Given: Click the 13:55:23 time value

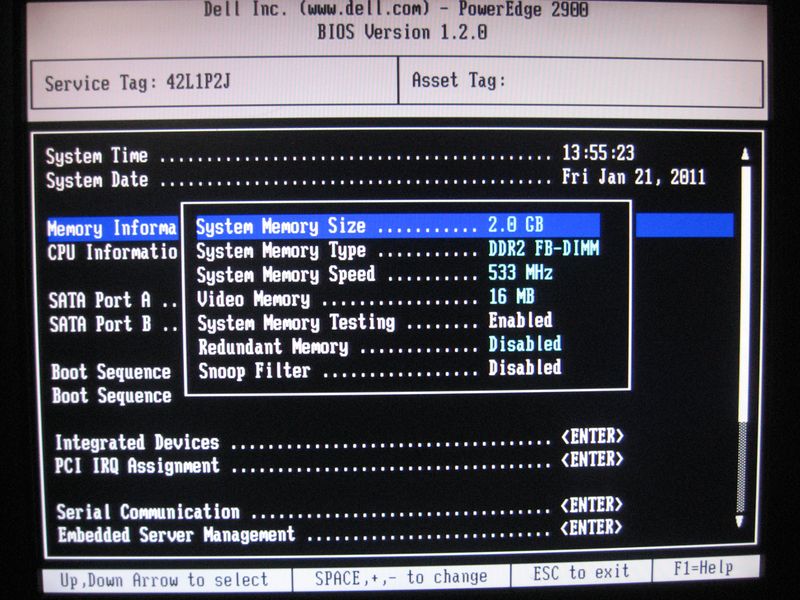Looking at the screenshot, I should point(598,153).
